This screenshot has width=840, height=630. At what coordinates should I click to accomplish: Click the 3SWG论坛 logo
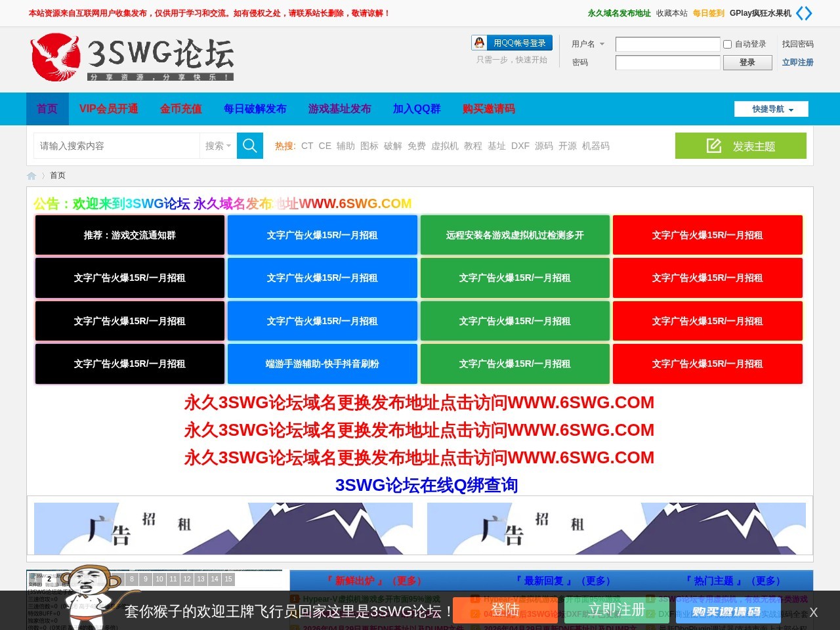click(132, 58)
